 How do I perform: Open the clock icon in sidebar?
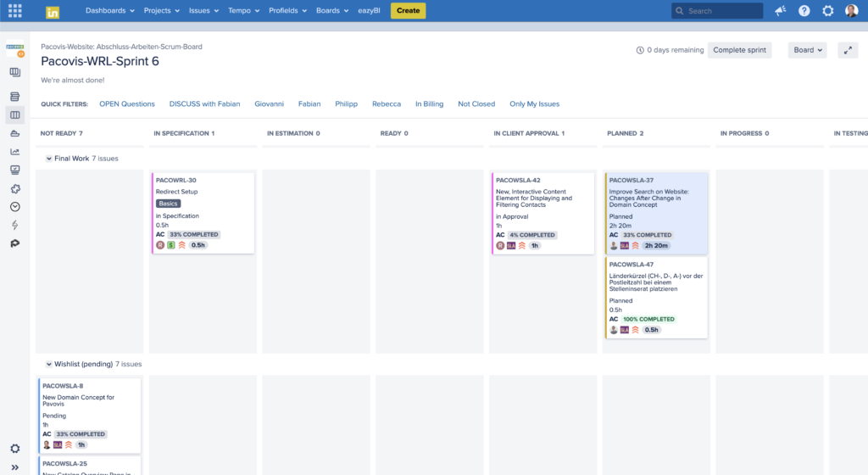pyautogui.click(x=15, y=206)
